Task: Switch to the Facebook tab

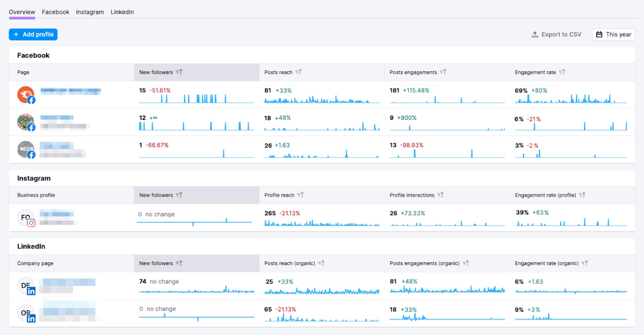Action: point(56,12)
